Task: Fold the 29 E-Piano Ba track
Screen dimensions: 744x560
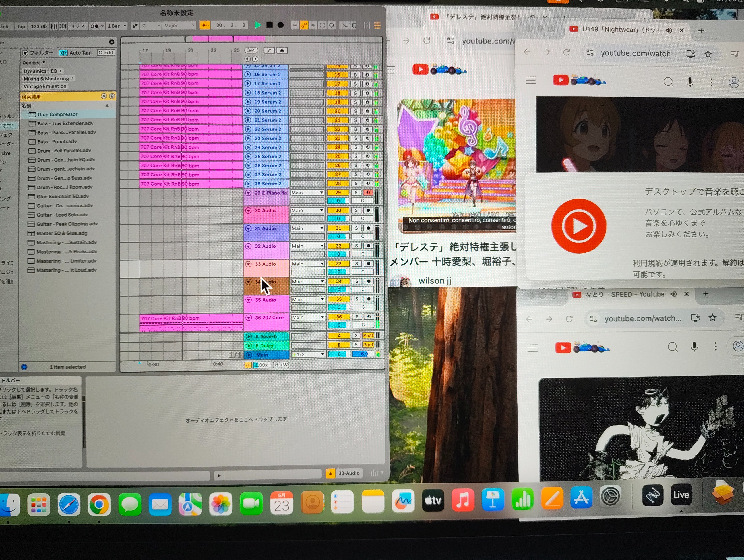Action: [x=248, y=193]
